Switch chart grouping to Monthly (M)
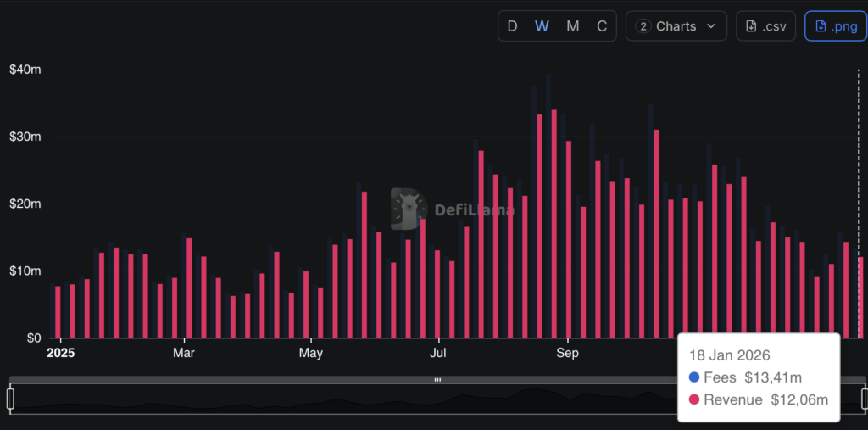 (572, 26)
